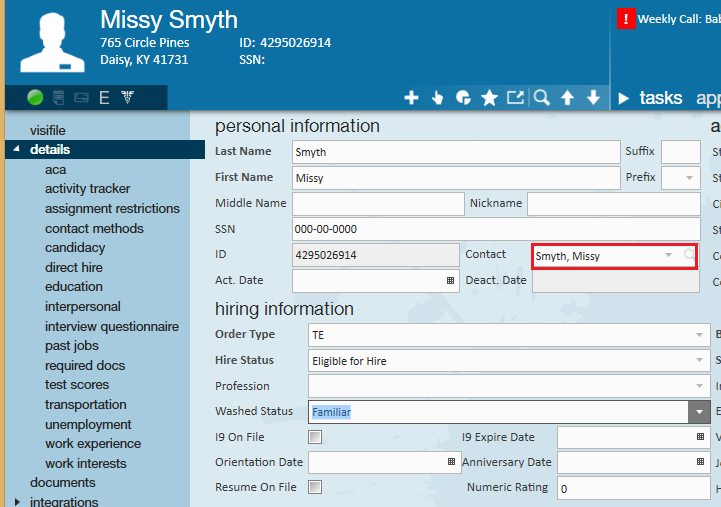Open the Order Type dropdown

click(699, 335)
